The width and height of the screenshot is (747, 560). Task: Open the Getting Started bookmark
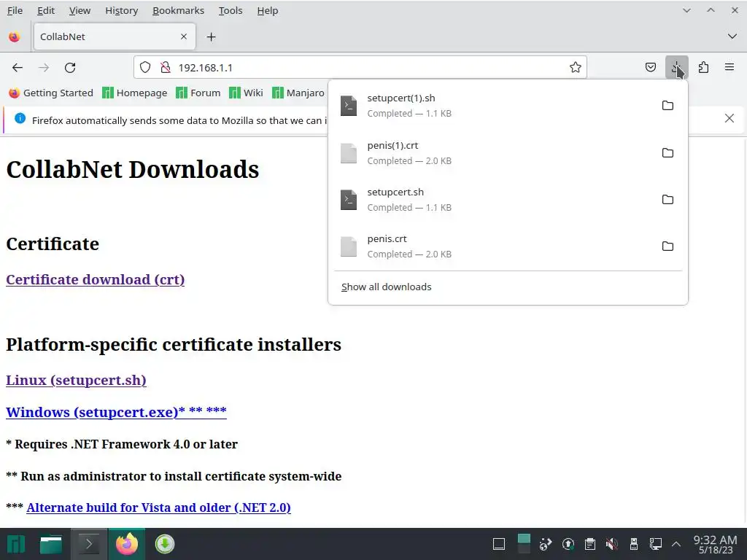tap(51, 93)
